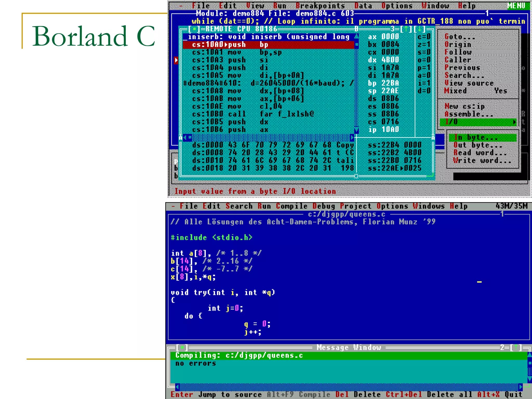The image size is (532, 399).
Task: Choose Caller in the CPU context menu
Action: pyautogui.click(x=457, y=60)
